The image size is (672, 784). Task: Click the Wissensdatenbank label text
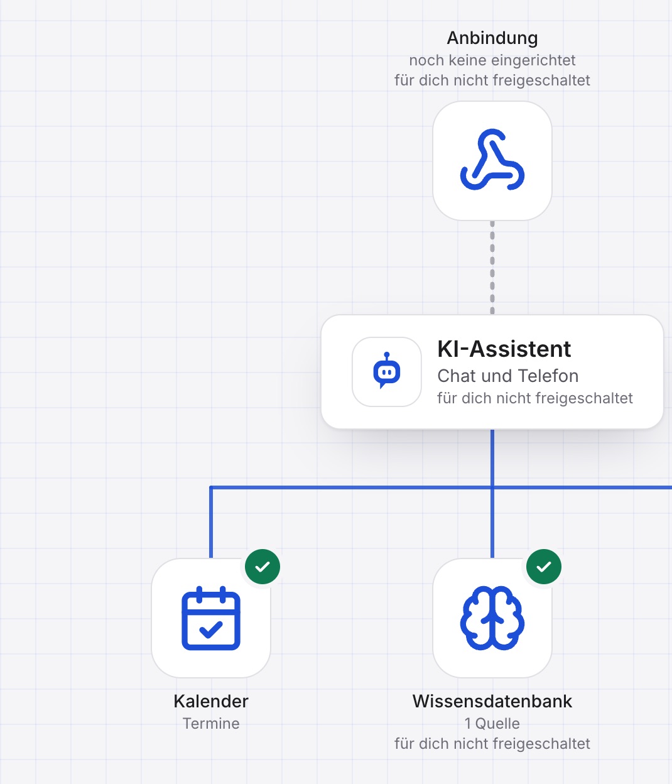coord(492,701)
